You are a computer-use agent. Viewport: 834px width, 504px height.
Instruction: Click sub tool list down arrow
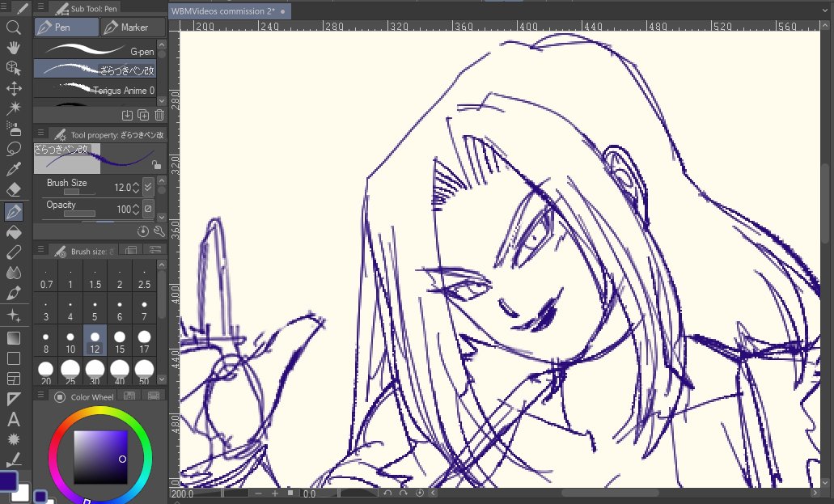click(x=162, y=100)
